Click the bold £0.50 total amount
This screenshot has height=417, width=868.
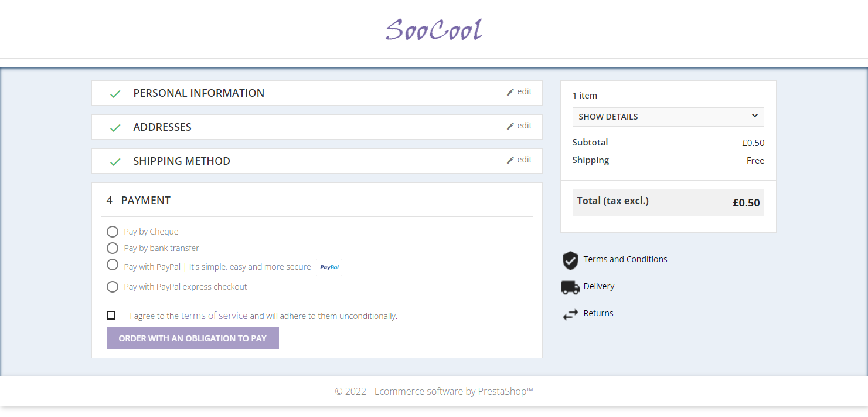(746, 203)
